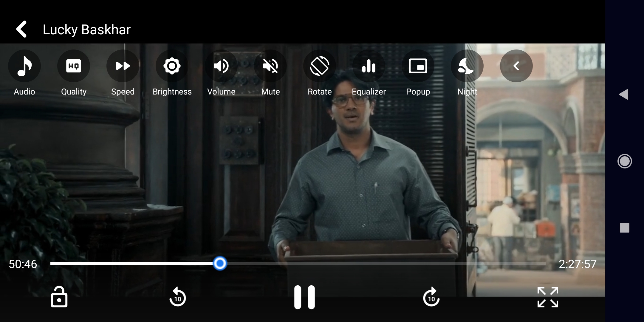Collapse the options toolbar with chevron
The image size is (644, 322).
pyautogui.click(x=516, y=66)
